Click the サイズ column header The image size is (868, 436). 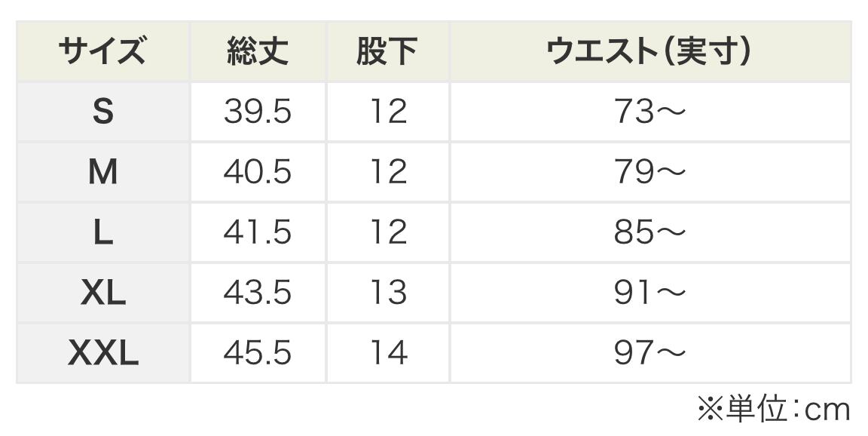click(102, 52)
